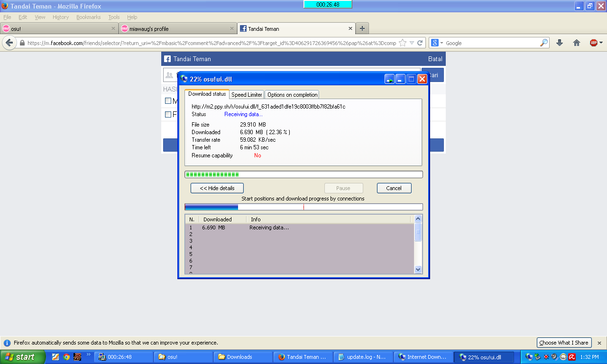
Task: Open the dropdown arrow beside the ABP icon
Action: [x=601, y=43]
